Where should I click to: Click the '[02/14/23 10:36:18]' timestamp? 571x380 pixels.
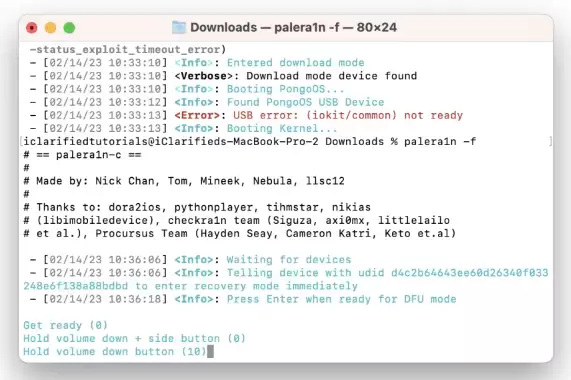[105, 299]
